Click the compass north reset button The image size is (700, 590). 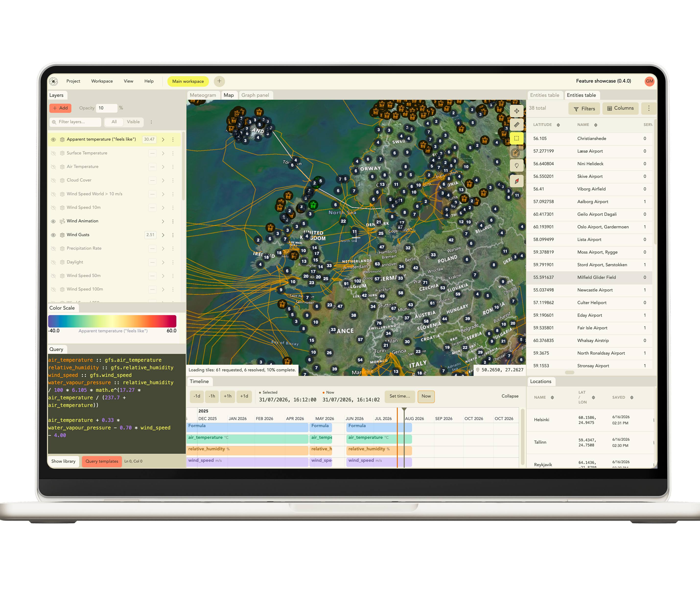[517, 181]
